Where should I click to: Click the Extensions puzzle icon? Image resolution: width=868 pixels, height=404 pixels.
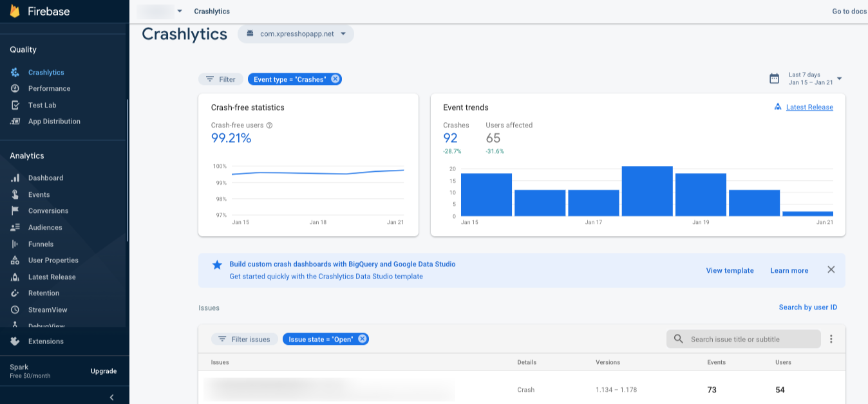15,342
